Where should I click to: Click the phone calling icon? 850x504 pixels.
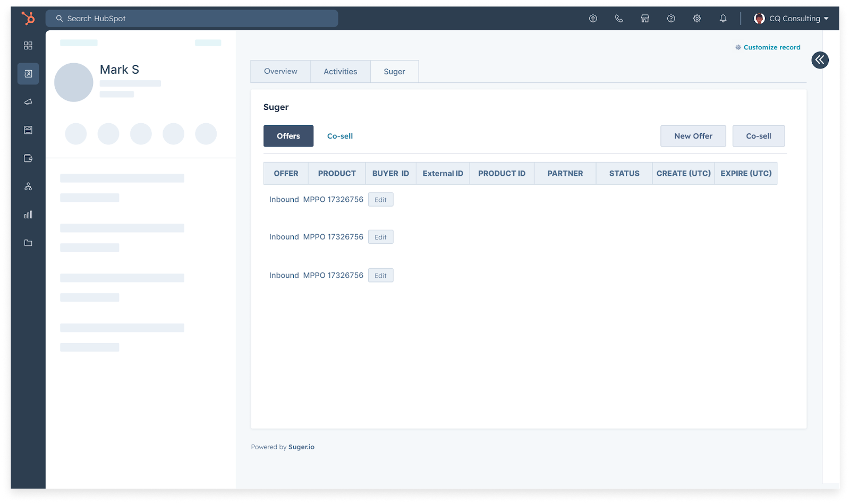click(619, 19)
